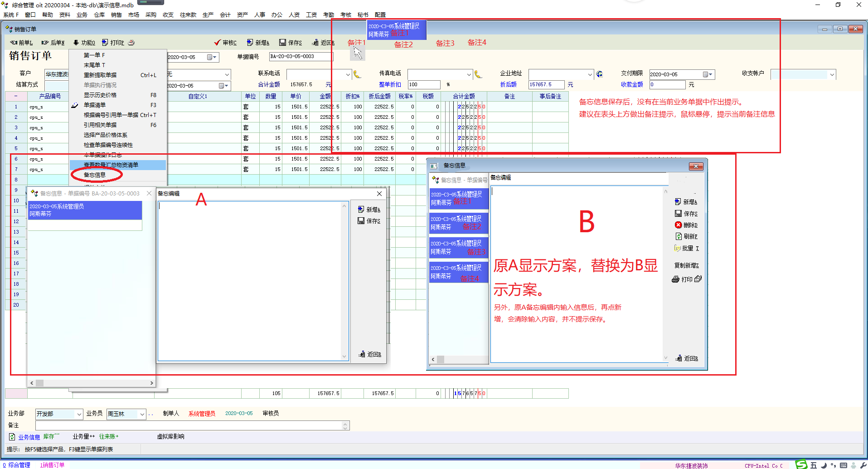The image size is (868, 469).
Task: Click the 保存 floppy disk icon in the main toolbar
Action: coord(282,43)
